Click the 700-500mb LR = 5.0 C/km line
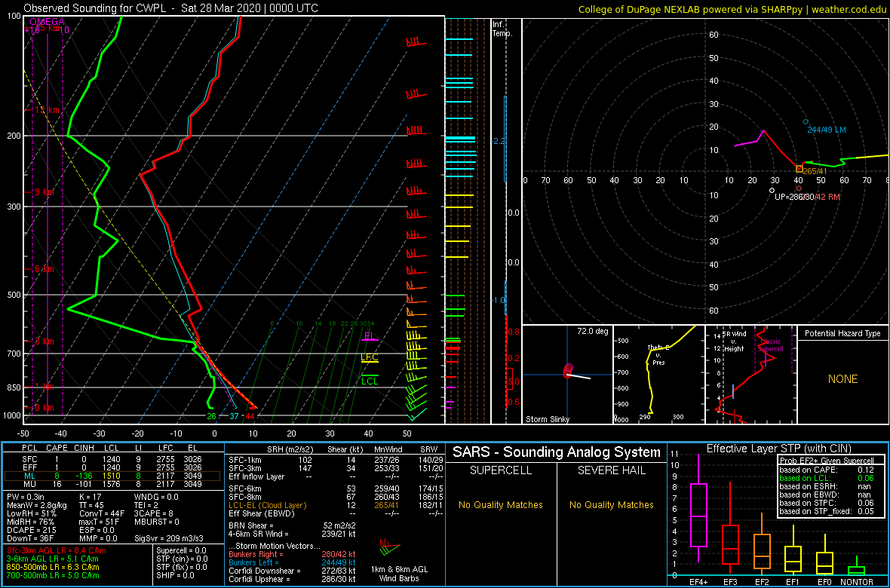This screenshot has height=588, width=890. (x=52, y=575)
